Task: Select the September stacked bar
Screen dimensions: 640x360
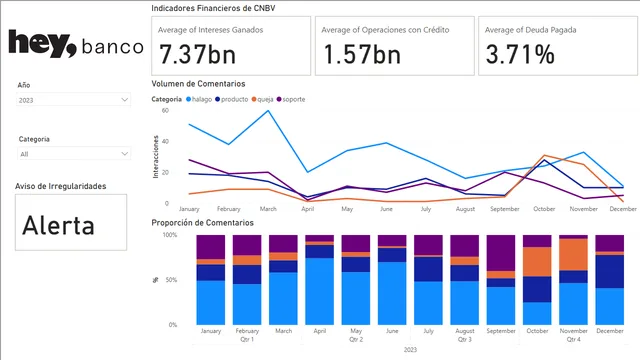Action: click(x=501, y=280)
